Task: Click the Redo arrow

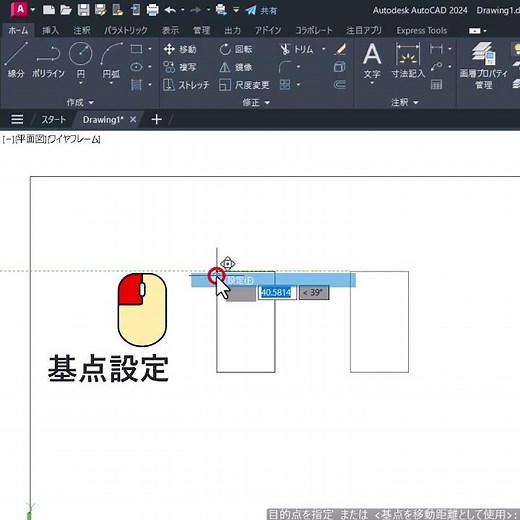Action: (x=196, y=10)
